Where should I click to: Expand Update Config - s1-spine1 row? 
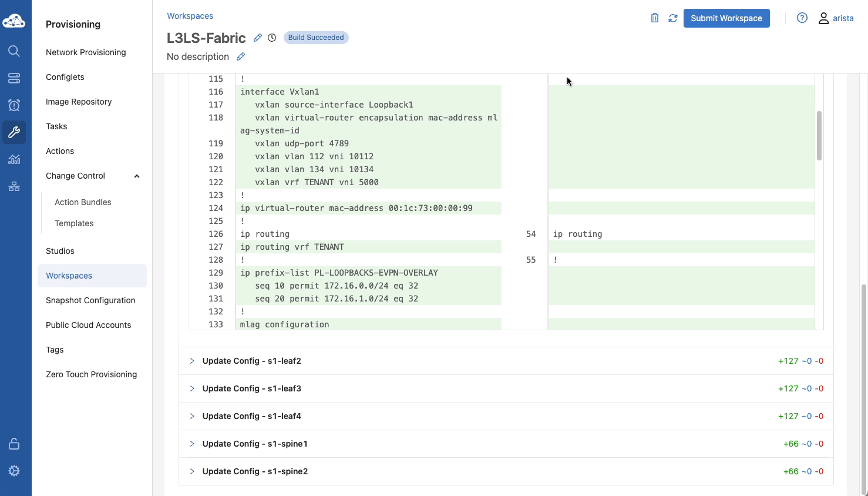tap(192, 444)
